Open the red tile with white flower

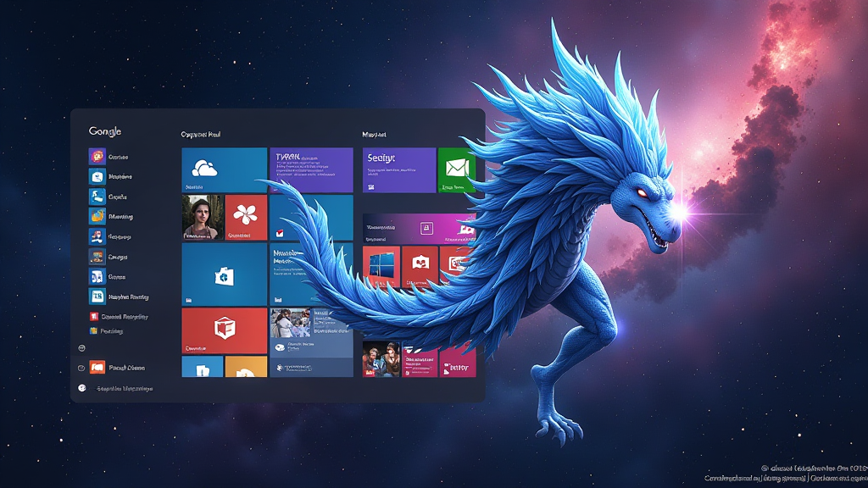pos(246,217)
